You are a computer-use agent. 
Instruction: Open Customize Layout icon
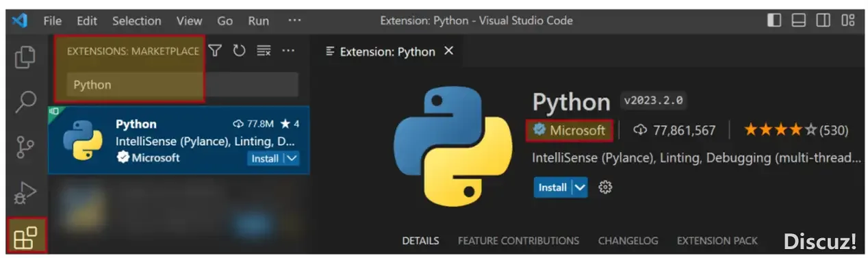[848, 21]
